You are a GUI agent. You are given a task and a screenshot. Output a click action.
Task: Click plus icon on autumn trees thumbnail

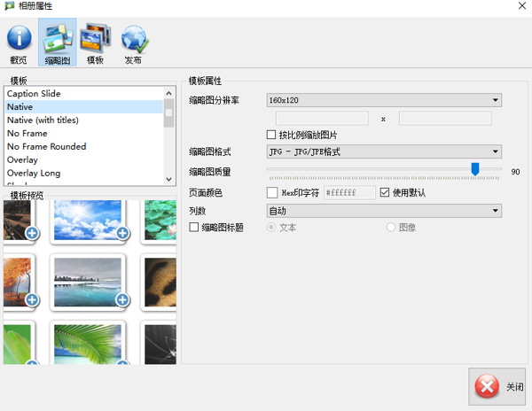point(32,300)
